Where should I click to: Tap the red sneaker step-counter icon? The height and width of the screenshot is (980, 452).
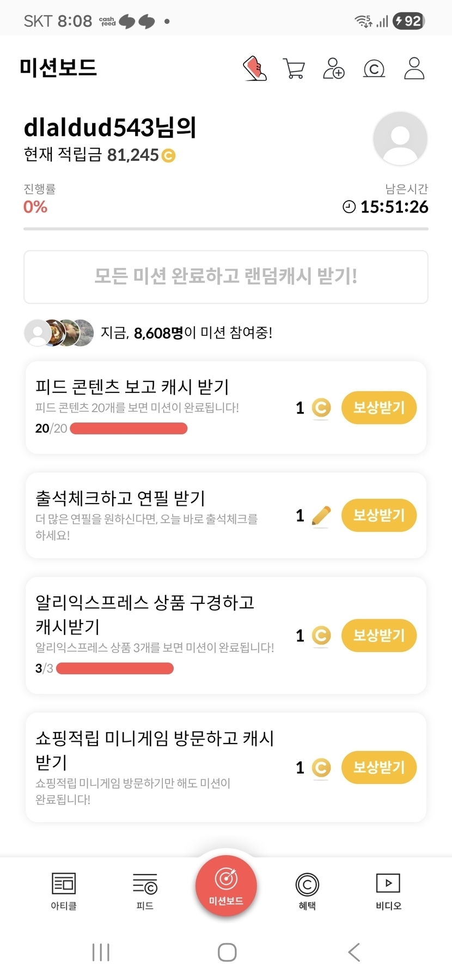(254, 69)
